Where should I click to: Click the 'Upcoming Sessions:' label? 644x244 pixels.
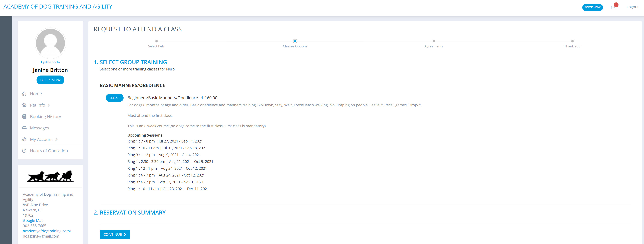tap(146, 135)
